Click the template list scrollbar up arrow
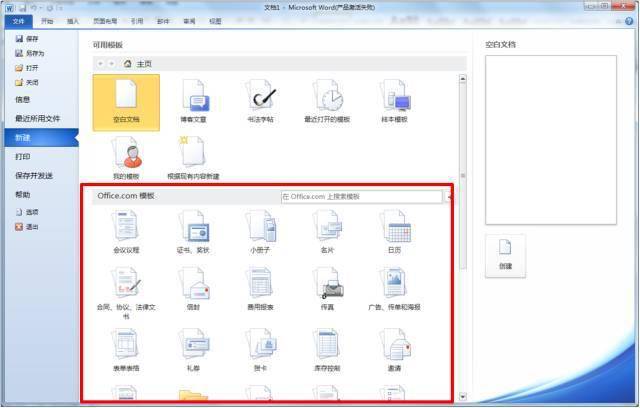 click(x=463, y=79)
